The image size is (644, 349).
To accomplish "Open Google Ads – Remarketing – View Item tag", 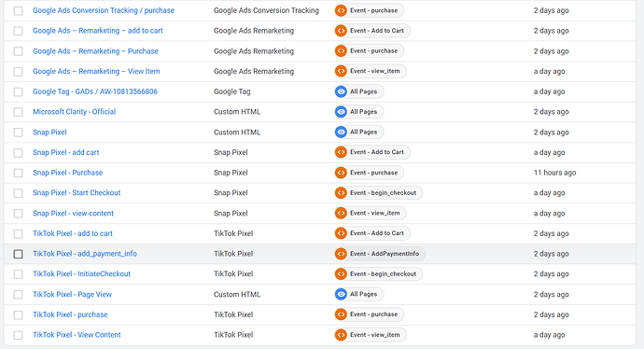I will click(96, 71).
